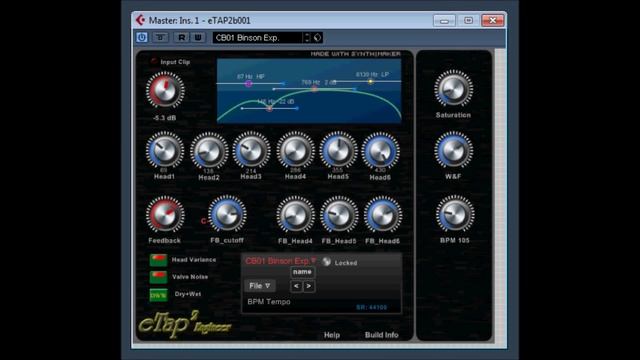Click the FB_Head4 knob
The width and height of the screenshot is (640, 360).
(x=295, y=215)
